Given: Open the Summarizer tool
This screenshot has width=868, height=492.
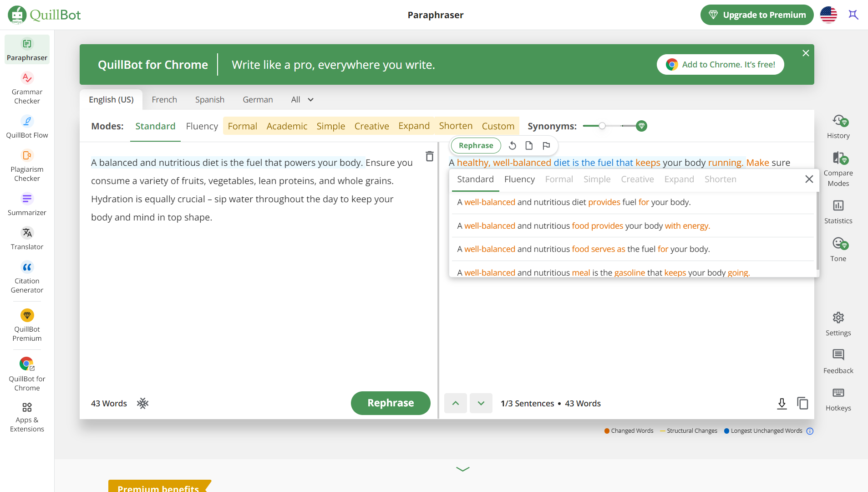Looking at the screenshot, I should click(27, 204).
